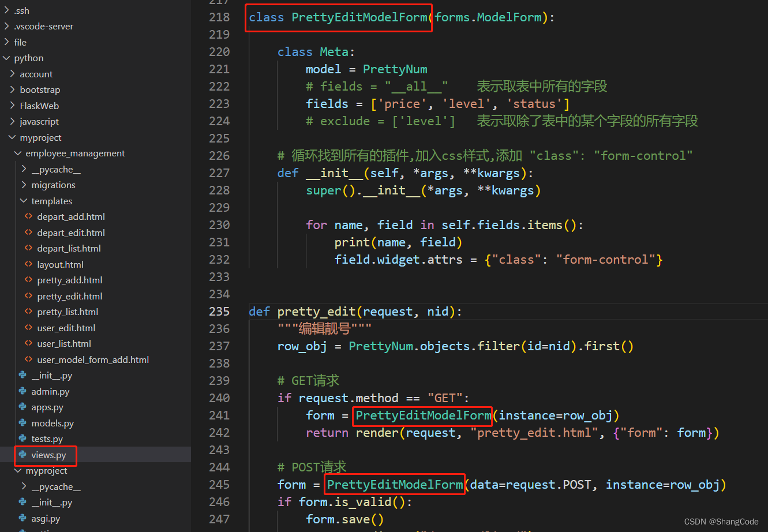
Task: Click 'row_obj' variable on line 237
Action: (302, 346)
